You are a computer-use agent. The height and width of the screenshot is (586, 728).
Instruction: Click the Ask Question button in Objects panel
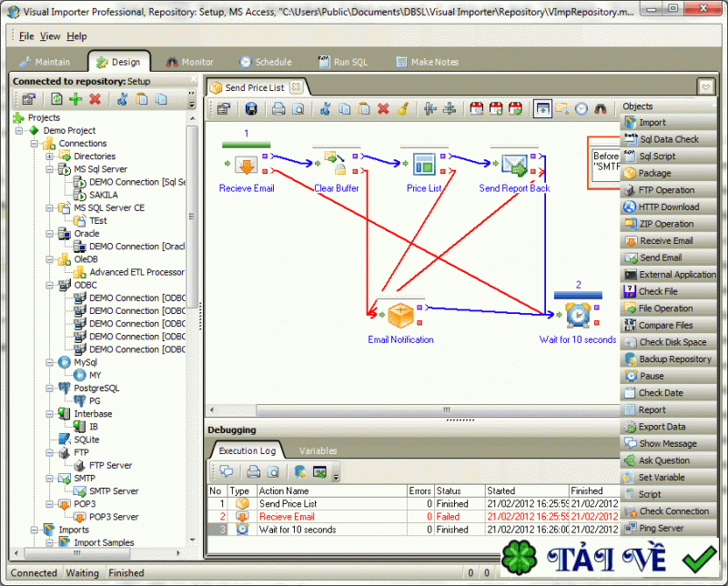(x=670, y=460)
